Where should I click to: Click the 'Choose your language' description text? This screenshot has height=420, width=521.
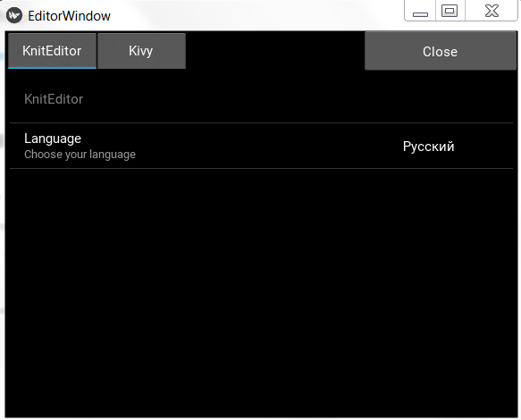tap(80, 155)
